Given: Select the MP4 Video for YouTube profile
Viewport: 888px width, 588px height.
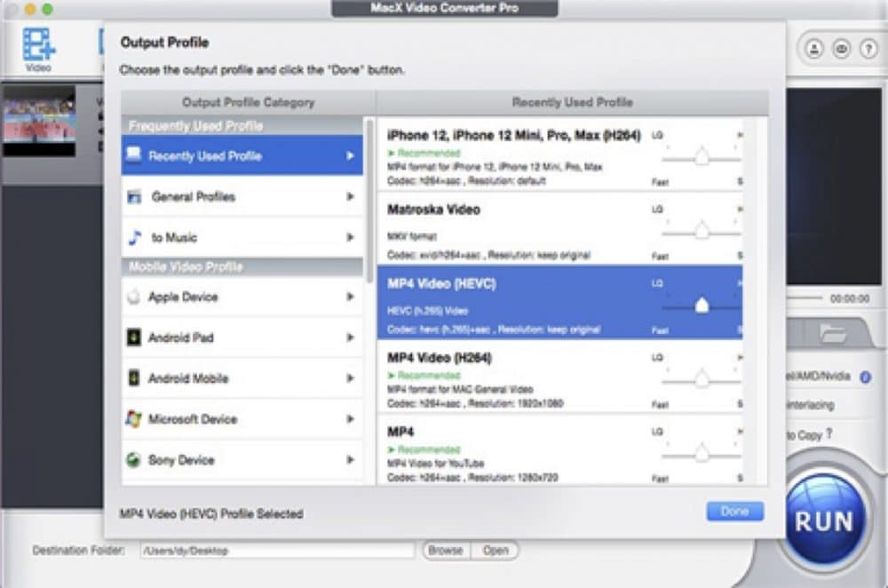Looking at the screenshot, I should 559,451.
